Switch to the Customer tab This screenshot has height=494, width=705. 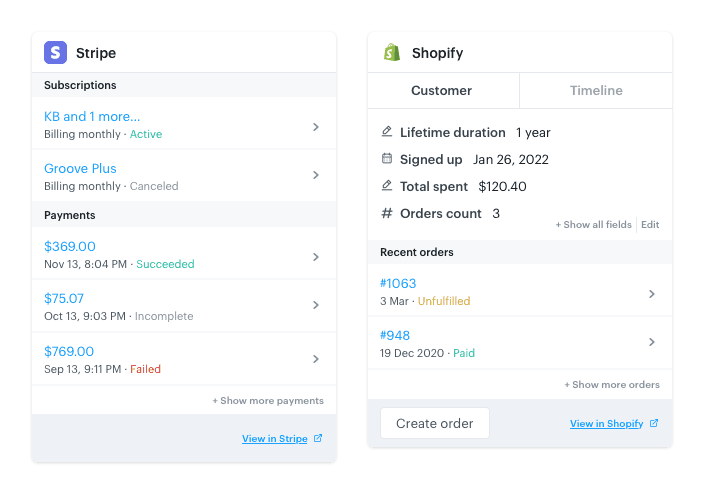[441, 90]
